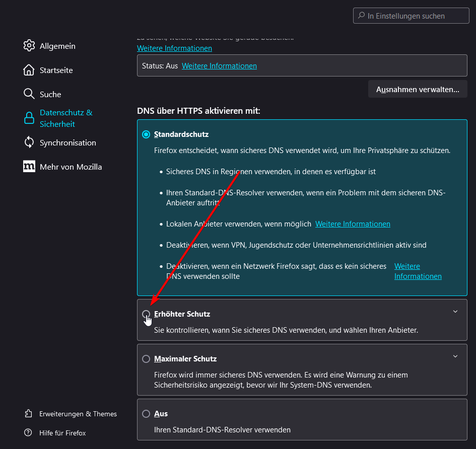Click the Ausnahmen verwalten button
Viewport: 476px width, 449px height.
coord(418,89)
